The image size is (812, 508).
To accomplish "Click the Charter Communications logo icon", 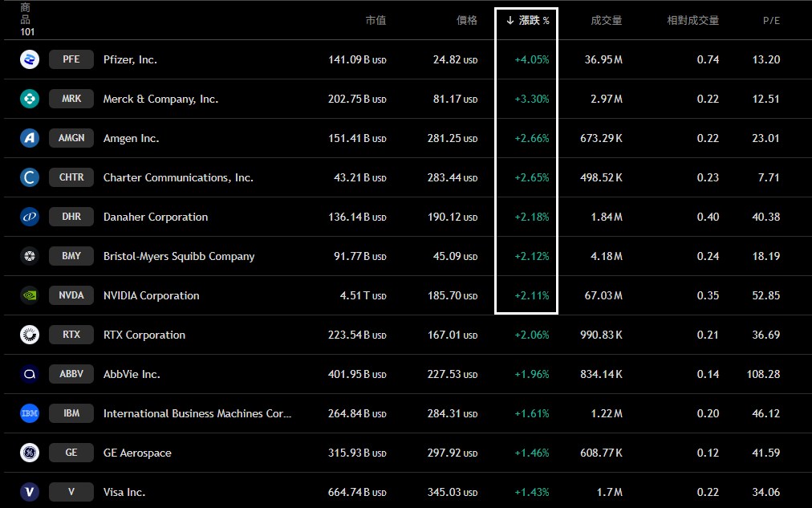I will (30, 177).
